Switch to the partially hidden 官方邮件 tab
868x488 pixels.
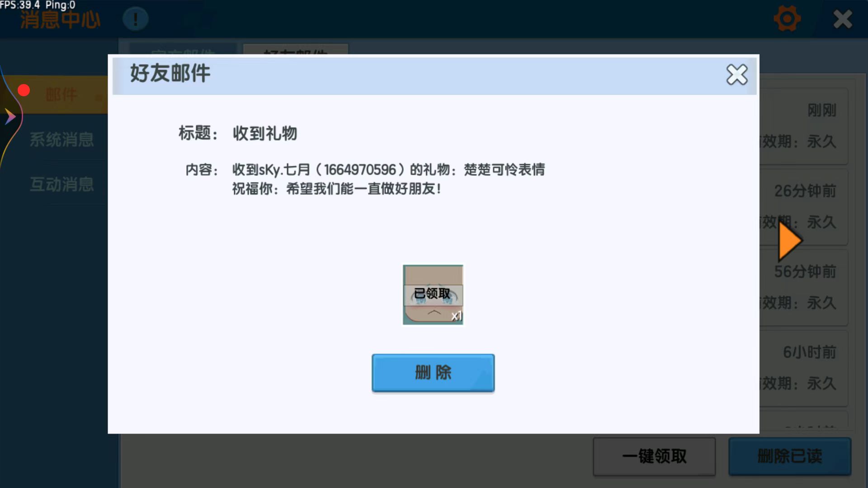pyautogui.click(x=183, y=50)
